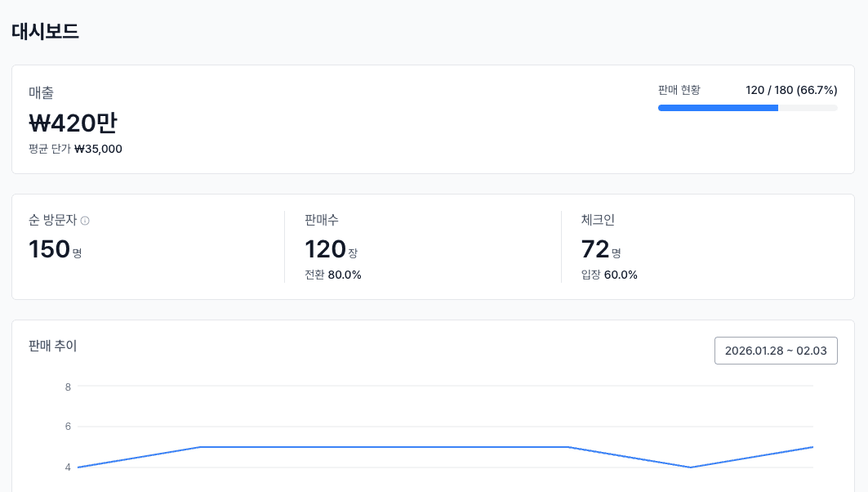Click the 판매수 stat label
This screenshot has width=868, height=492.
click(321, 220)
